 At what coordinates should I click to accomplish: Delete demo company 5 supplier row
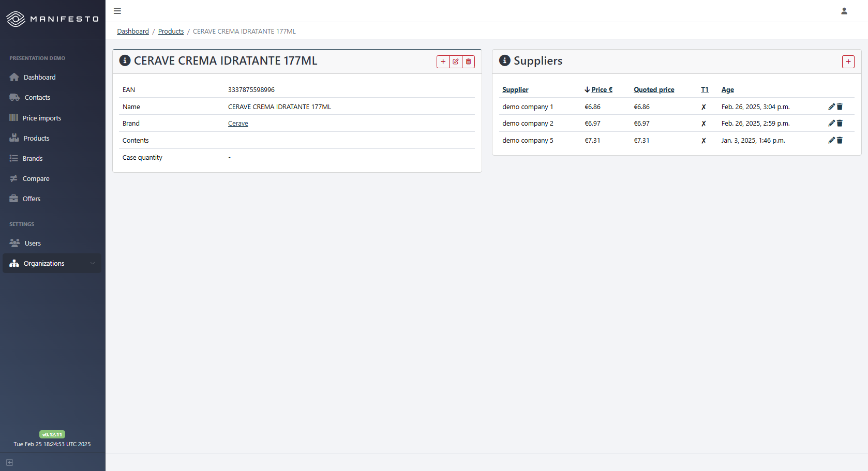840,140
